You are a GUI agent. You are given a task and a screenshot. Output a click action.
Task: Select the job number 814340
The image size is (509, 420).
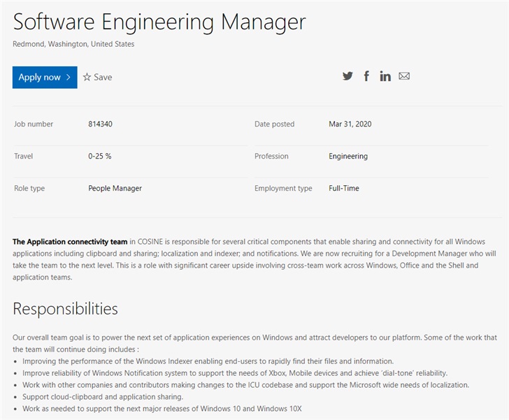point(101,124)
